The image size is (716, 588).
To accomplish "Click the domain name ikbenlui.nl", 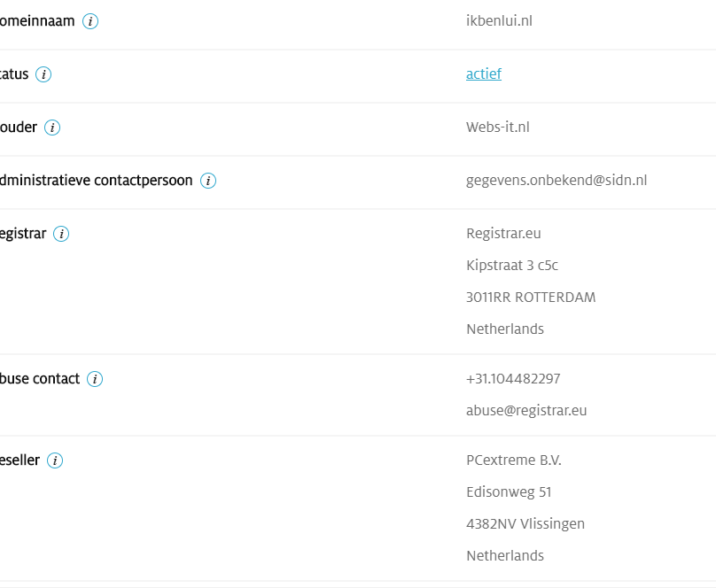I will [499, 21].
